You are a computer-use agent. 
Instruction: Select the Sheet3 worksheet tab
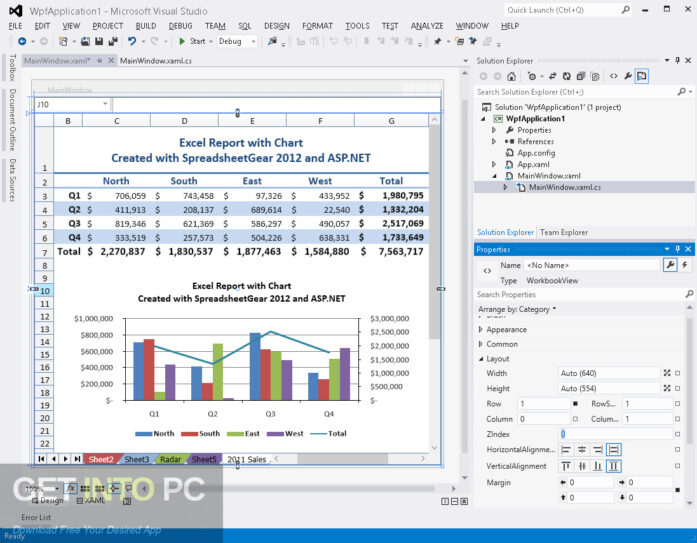point(136,459)
